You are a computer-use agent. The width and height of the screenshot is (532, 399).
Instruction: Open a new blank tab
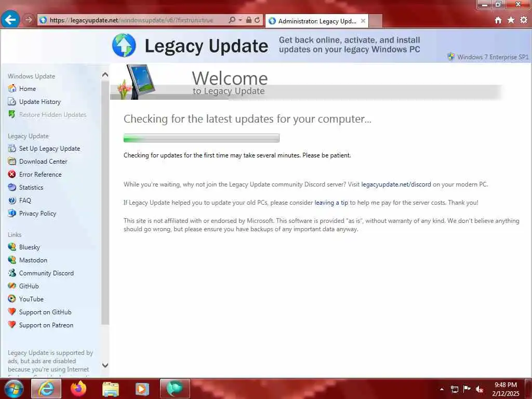pos(376,21)
